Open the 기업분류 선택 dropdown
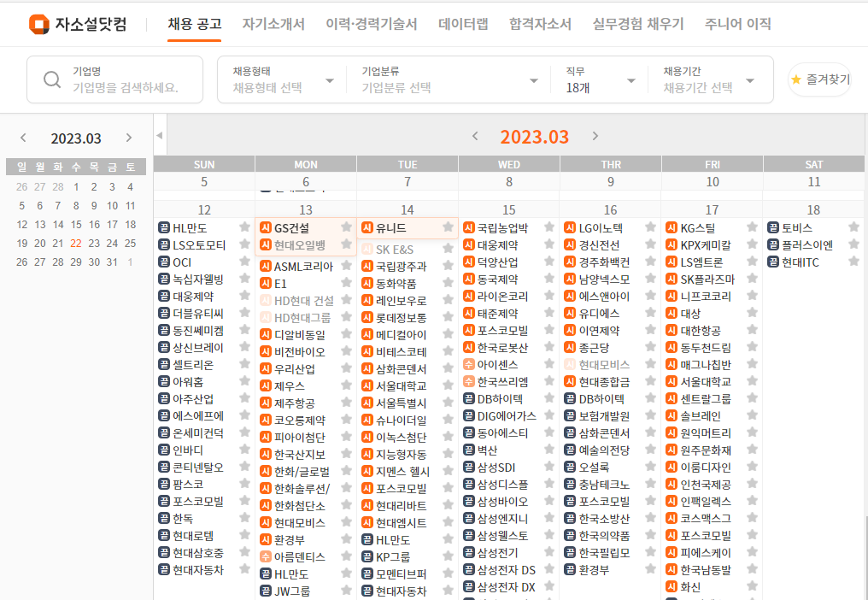The image size is (868, 600). pos(449,79)
